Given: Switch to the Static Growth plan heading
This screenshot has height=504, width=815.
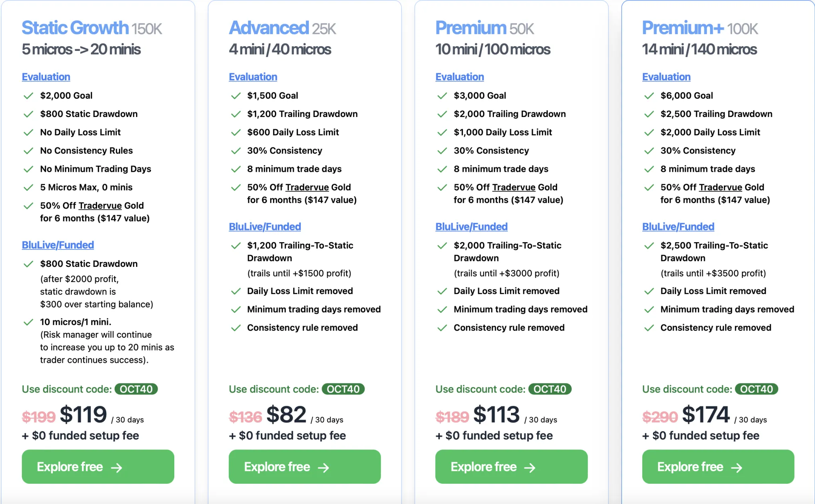Looking at the screenshot, I should click(75, 28).
